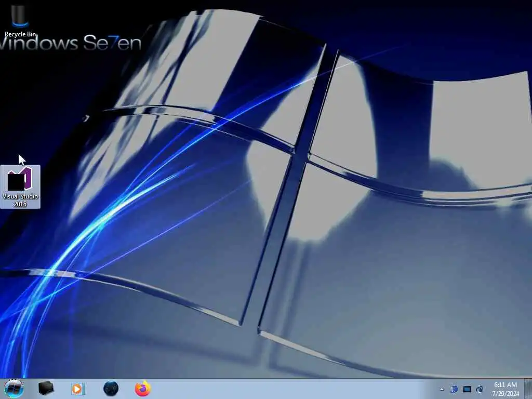Image resolution: width=532 pixels, height=399 pixels.
Task: Click the swirl tray icon beside the clock
Action: point(480,389)
